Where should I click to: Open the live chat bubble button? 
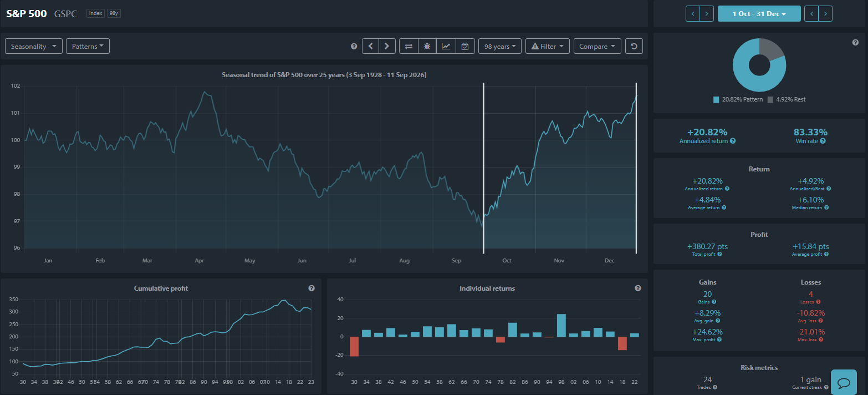click(x=844, y=383)
